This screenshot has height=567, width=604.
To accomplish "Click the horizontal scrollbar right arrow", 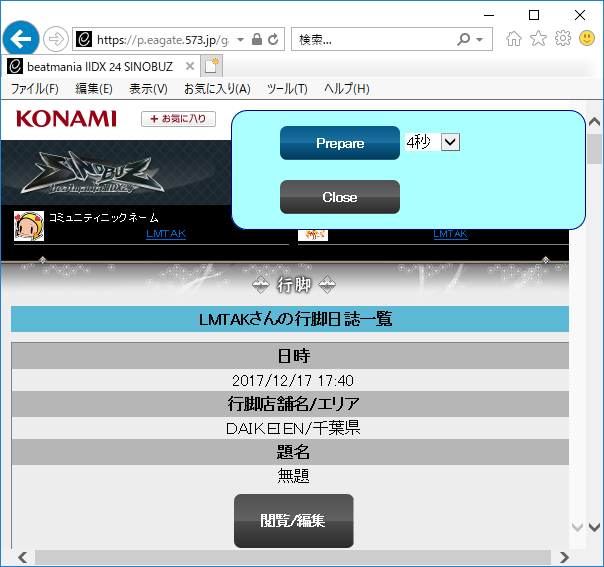I will (x=564, y=557).
